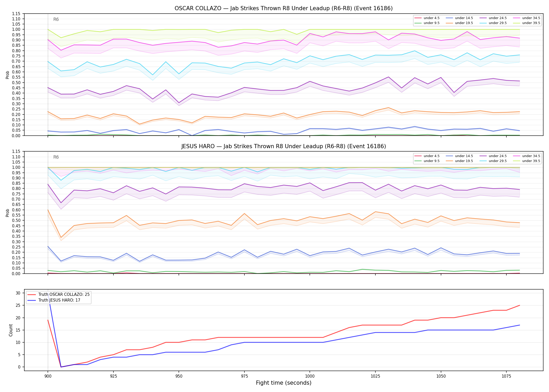This screenshot has width=549, height=392.
Task: Click the 0.75 tick on Jesus Haro Prob axis
Action: pos(16,194)
